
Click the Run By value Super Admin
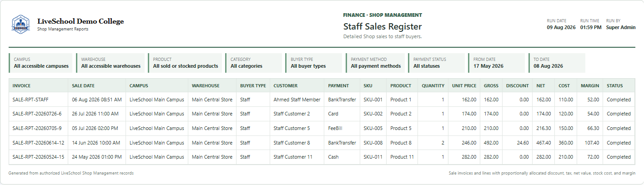click(621, 27)
